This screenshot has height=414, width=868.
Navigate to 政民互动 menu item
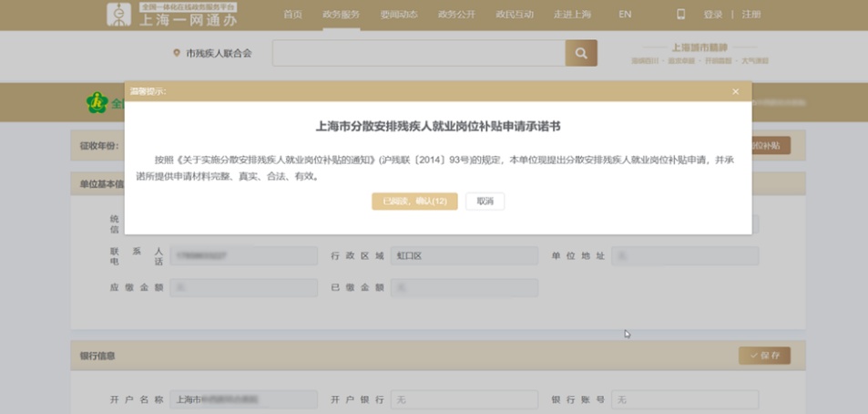(513, 15)
